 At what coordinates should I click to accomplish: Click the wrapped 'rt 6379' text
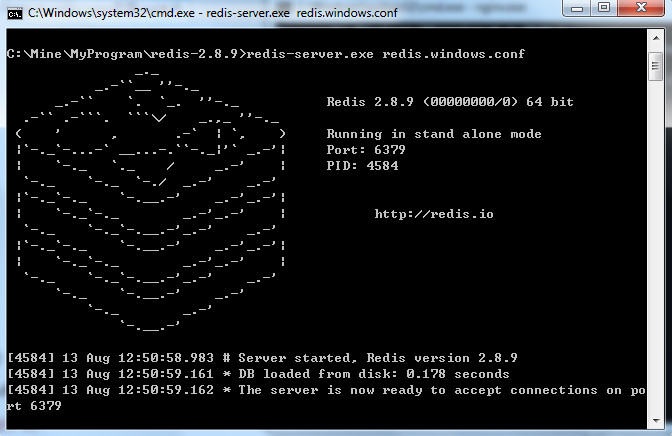(34, 406)
